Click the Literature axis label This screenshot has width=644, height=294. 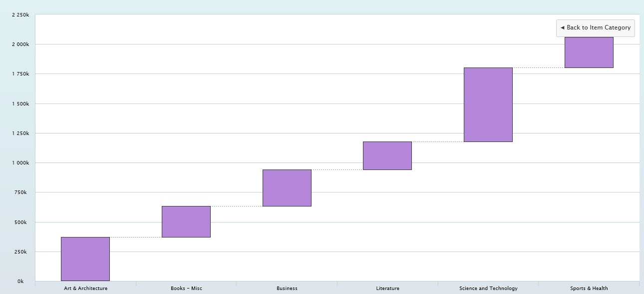387,288
